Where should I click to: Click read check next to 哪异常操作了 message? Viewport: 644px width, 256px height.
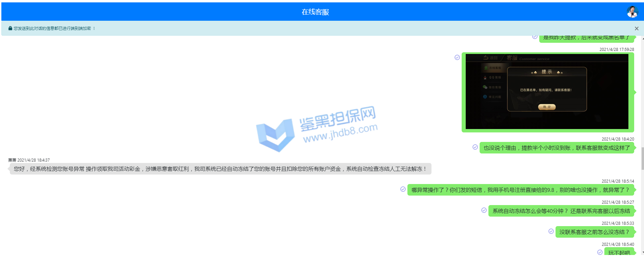coord(403,189)
